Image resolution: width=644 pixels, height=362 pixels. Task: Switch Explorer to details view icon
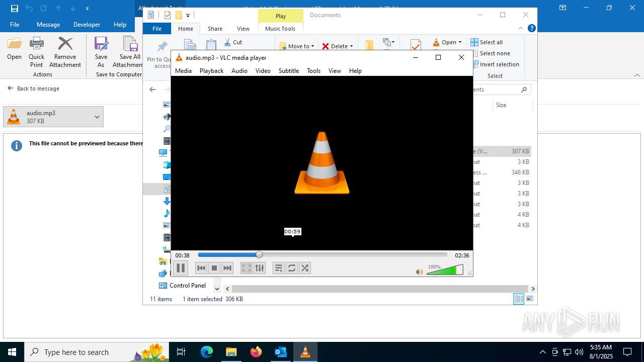(519, 299)
